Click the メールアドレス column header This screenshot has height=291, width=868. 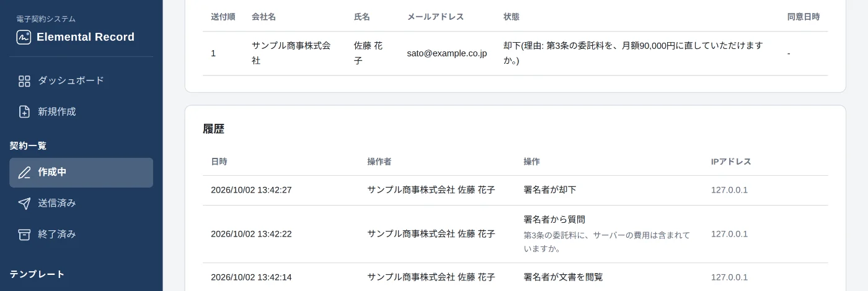click(x=435, y=17)
